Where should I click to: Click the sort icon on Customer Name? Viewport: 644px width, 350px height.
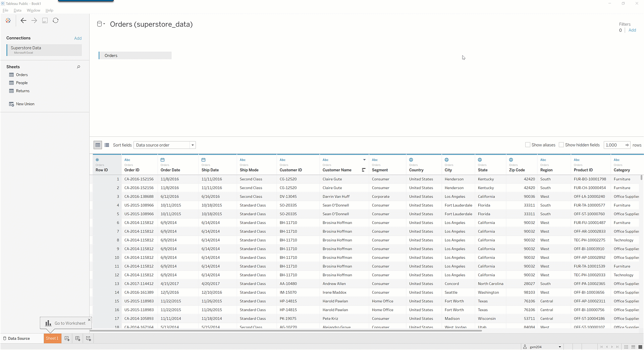364,170
